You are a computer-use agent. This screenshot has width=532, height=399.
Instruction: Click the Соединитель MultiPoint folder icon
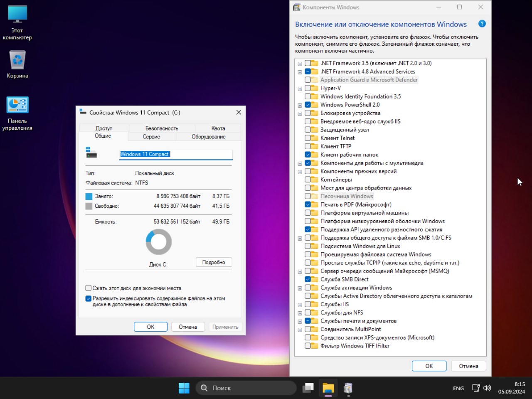315,329
